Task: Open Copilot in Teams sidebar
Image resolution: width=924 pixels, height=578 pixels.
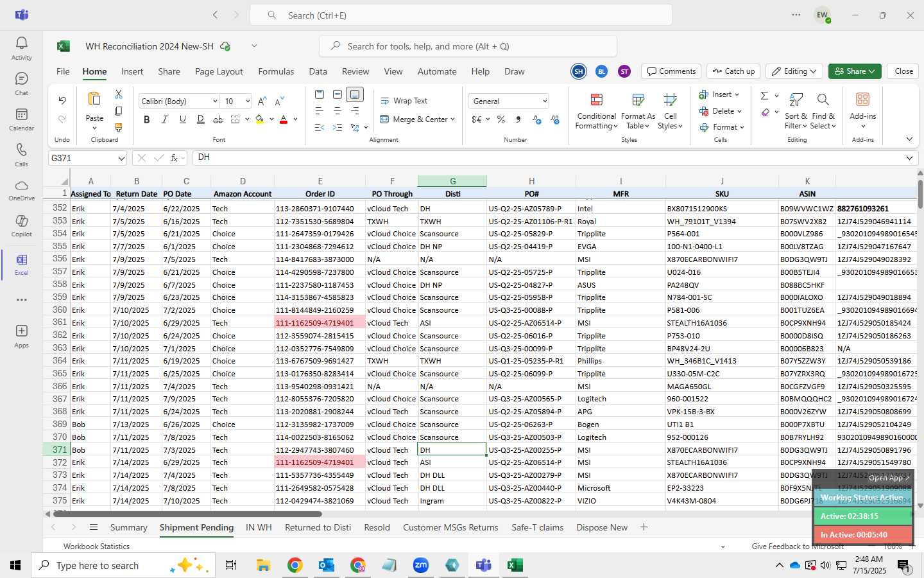Action: click(x=21, y=225)
